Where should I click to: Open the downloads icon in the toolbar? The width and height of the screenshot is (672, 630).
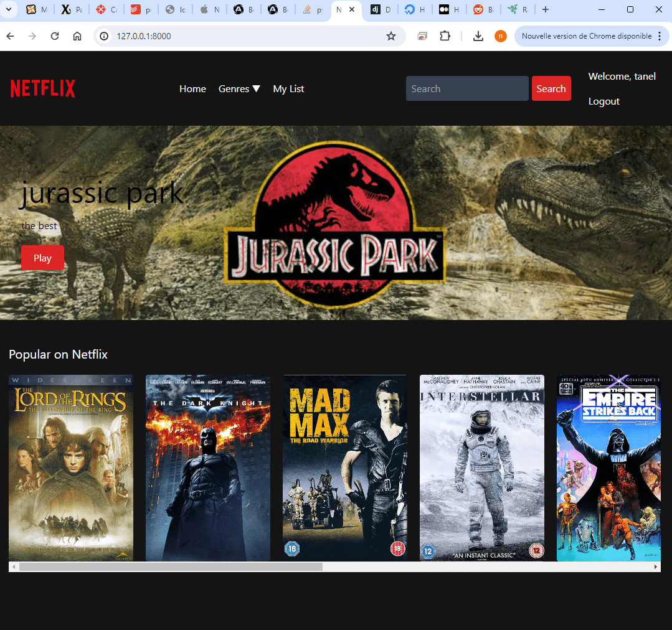477,35
